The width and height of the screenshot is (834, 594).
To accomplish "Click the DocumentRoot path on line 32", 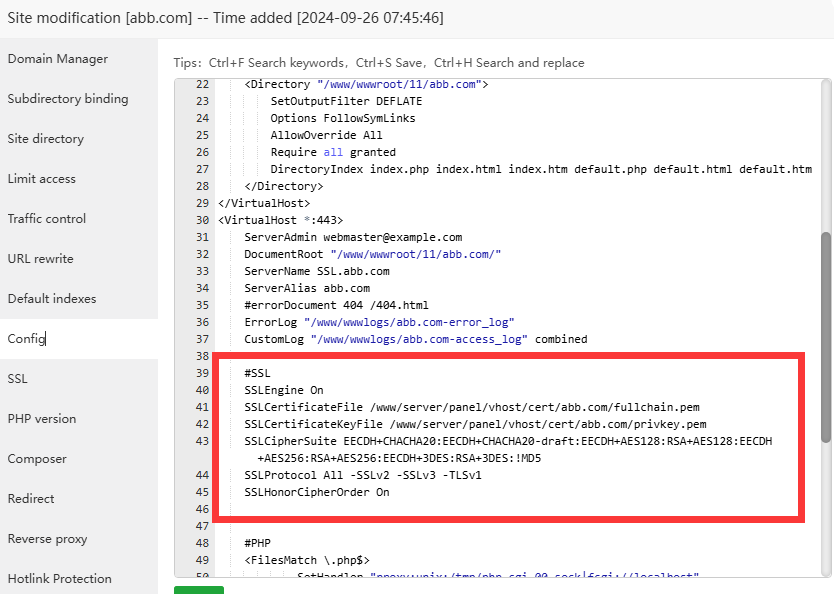I will (x=416, y=254).
